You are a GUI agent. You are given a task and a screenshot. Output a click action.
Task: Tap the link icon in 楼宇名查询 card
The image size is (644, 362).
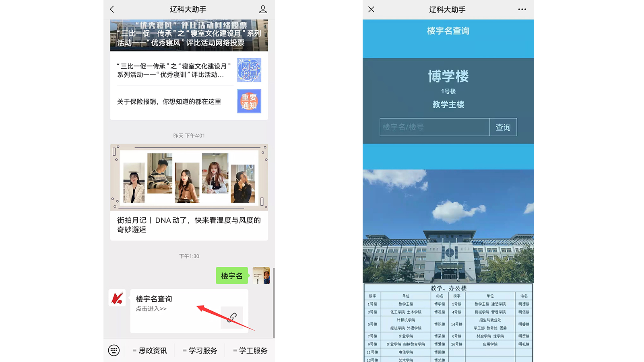click(x=232, y=317)
